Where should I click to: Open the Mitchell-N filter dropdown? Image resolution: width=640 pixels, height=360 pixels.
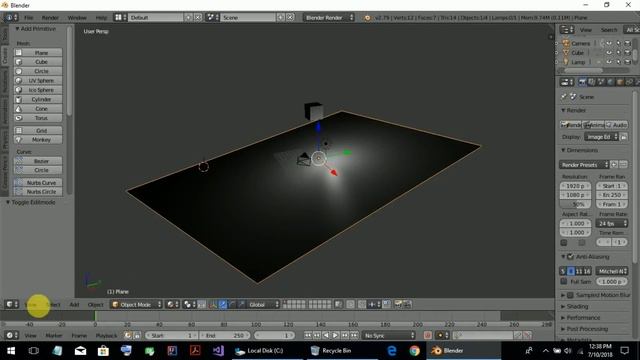coord(611,271)
